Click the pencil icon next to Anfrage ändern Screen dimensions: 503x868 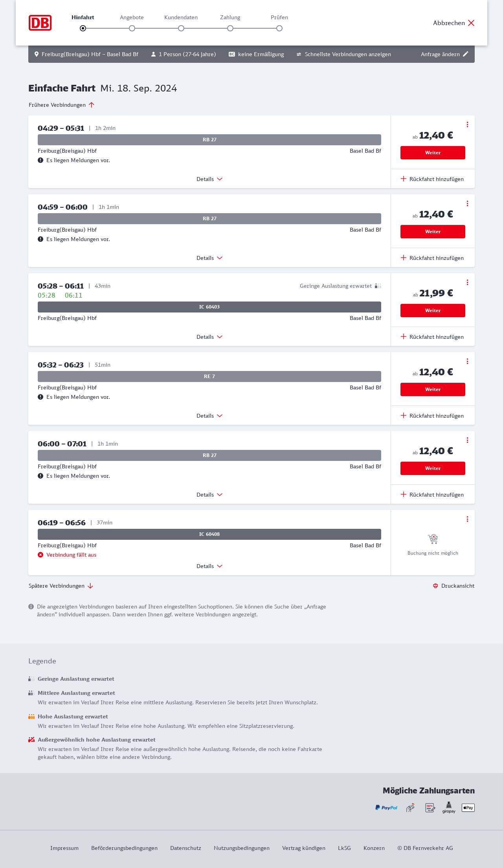[x=466, y=54]
